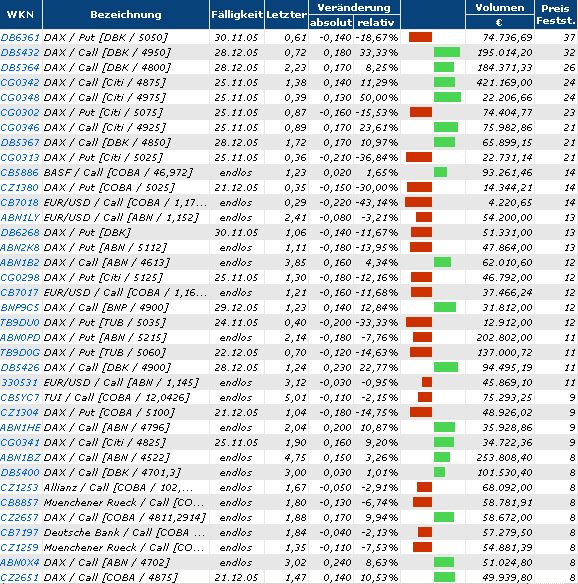The width and height of the screenshot is (578, 584).
Task: Open WKN link CG0341
Action: pyautogui.click(x=20, y=442)
